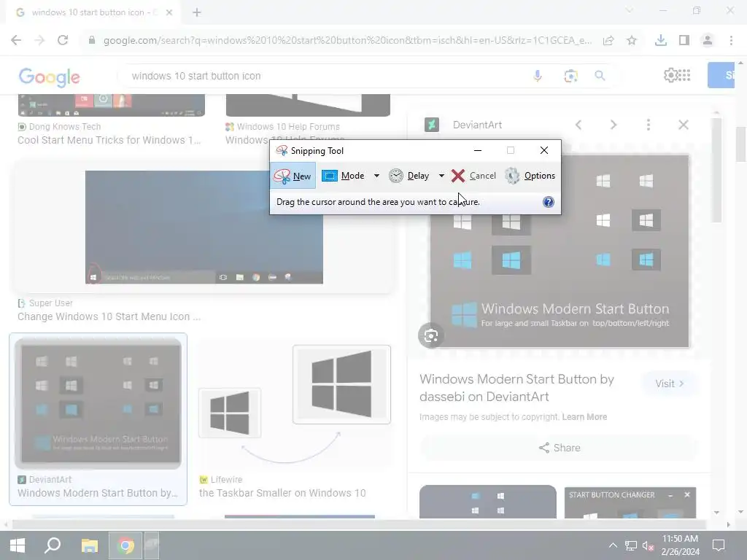Open Lifewire source label link

click(226, 480)
